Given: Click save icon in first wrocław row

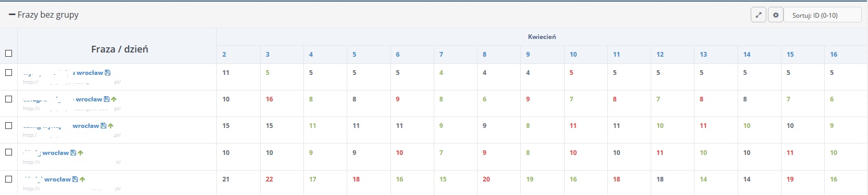Looking at the screenshot, I should [108, 73].
